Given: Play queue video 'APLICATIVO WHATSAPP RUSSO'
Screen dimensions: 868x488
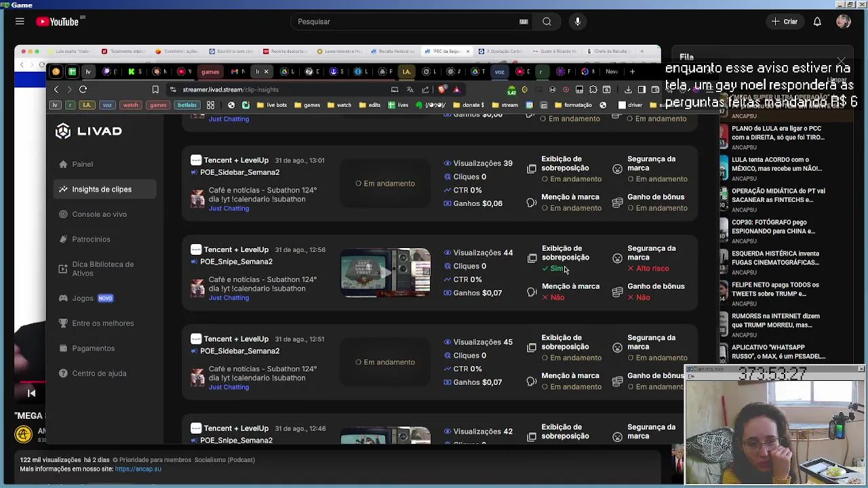Looking at the screenshot, I should tap(778, 352).
